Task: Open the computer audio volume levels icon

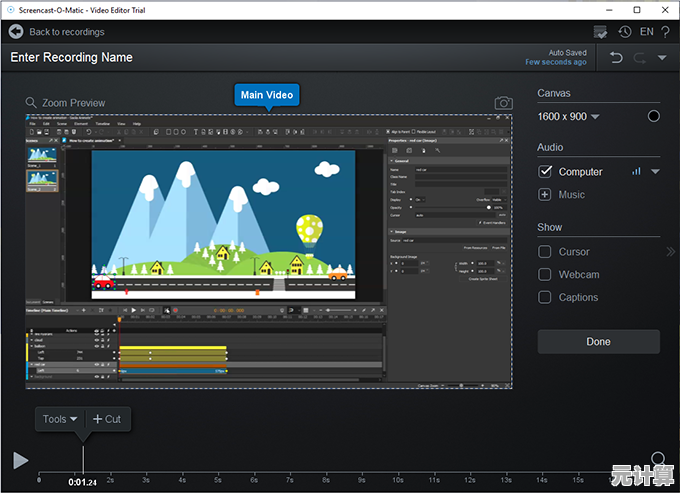Action: pos(636,172)
